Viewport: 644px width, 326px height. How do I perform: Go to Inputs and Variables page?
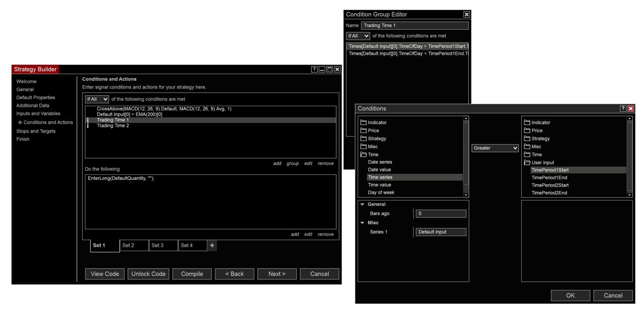click(38, 114)
